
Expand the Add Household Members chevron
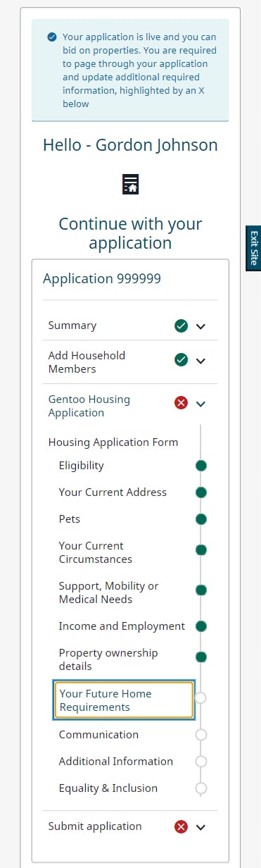[x=200, y=361]
